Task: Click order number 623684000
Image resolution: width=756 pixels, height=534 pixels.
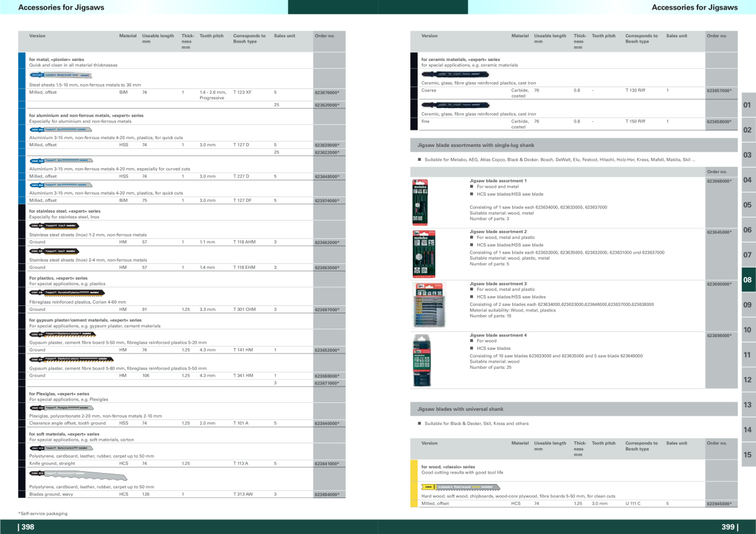Action: pyautogui.click(x=327, y=494)
